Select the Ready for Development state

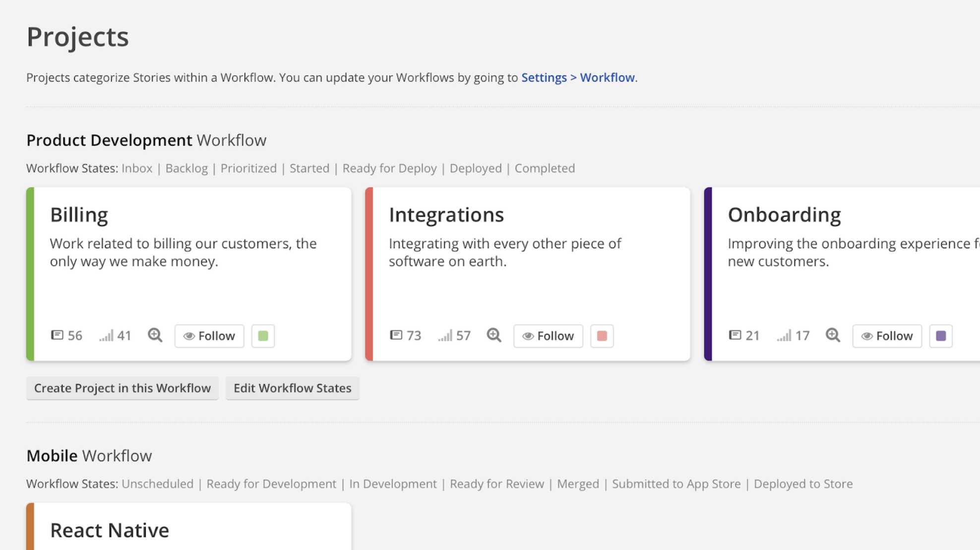tap(271, 484)
